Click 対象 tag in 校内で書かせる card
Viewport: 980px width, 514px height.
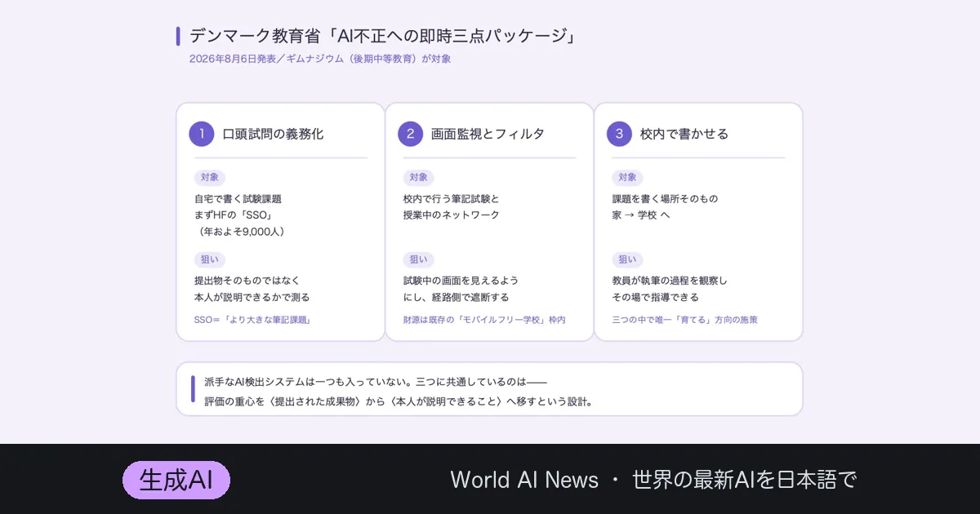point(628,177)
